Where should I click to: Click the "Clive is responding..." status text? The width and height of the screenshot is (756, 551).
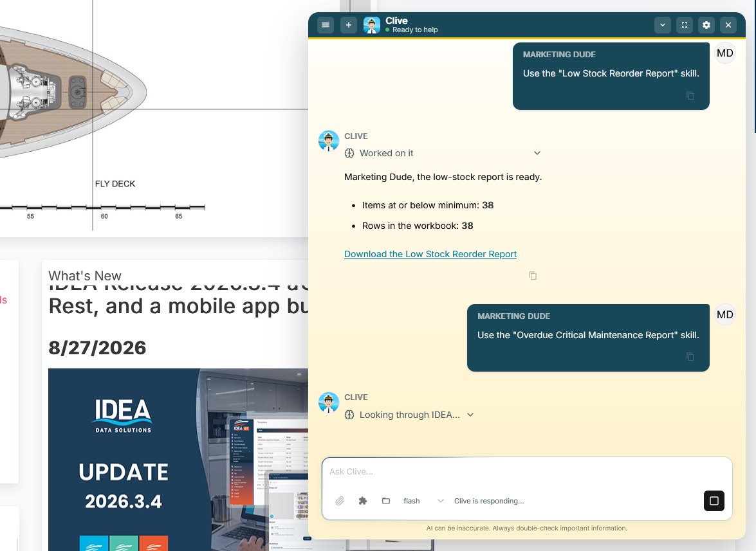489,501
